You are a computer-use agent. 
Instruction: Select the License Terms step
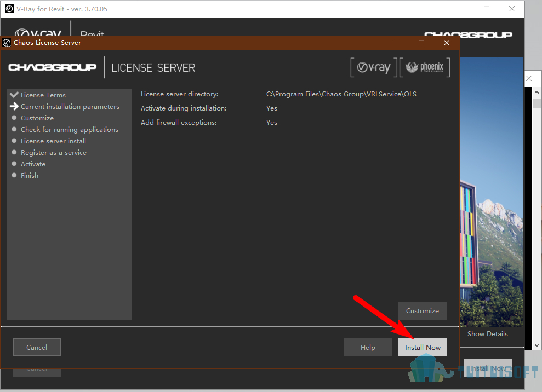coord(43,95)
